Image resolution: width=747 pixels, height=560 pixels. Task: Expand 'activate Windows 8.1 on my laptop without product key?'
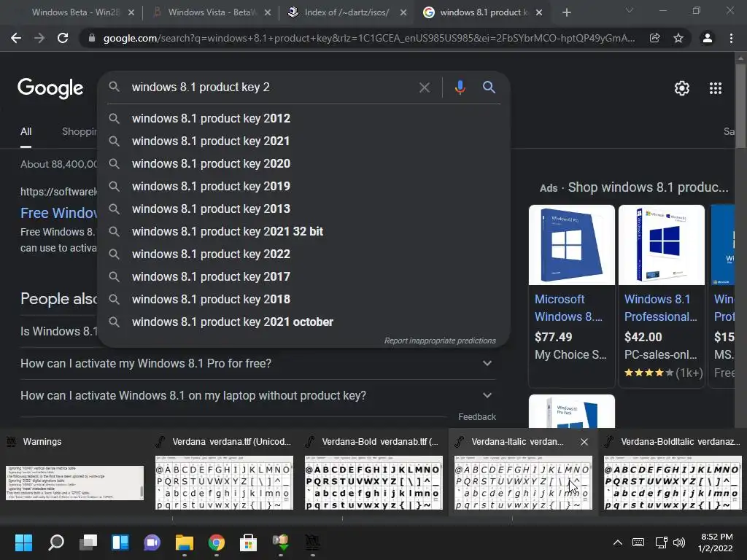pyautogui.click(x=258, y=396)
